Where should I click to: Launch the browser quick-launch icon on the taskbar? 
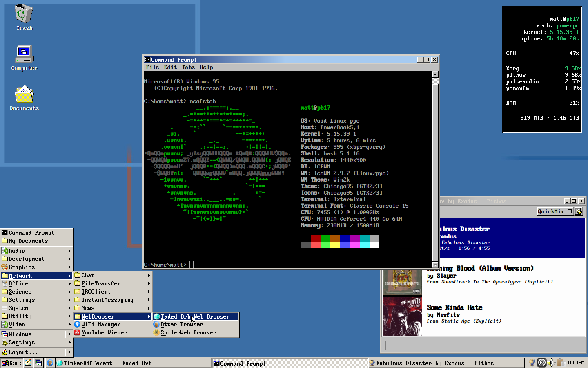click(50, 363)
